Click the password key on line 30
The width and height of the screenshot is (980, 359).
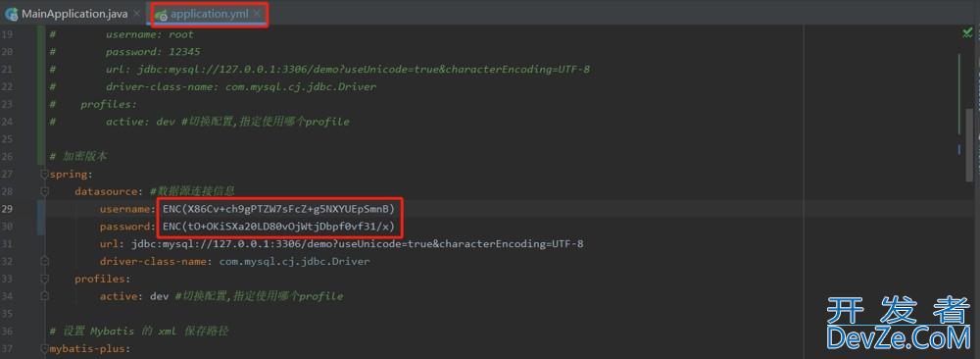pos(126,227)
